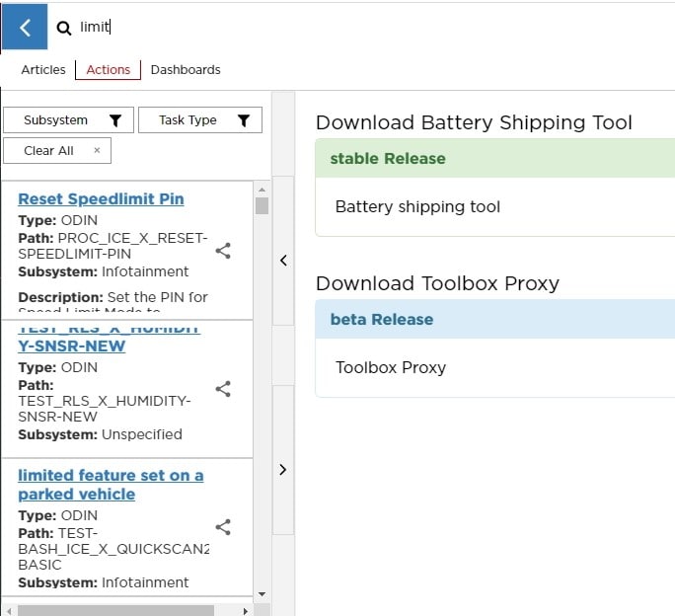
Task: Switch to the Articles tab
Action: [43, 70]
